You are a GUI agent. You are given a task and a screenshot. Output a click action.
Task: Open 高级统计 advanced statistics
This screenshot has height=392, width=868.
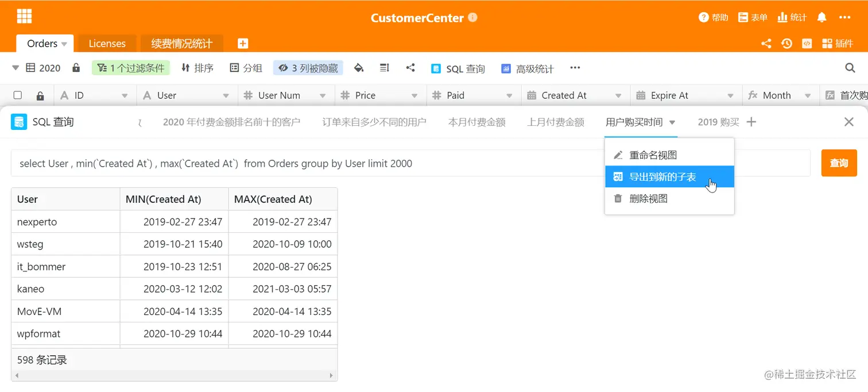(x=527, y=68)
